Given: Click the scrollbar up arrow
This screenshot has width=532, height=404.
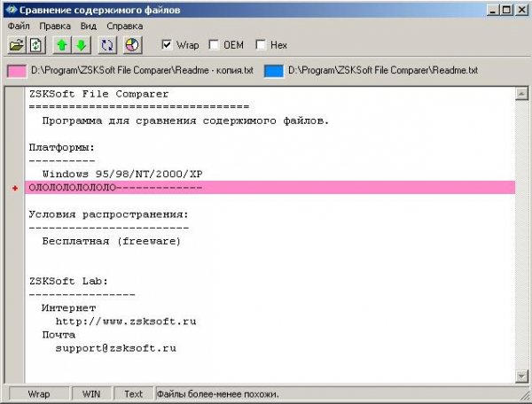Looking at the screenshot, I should 521,94.
